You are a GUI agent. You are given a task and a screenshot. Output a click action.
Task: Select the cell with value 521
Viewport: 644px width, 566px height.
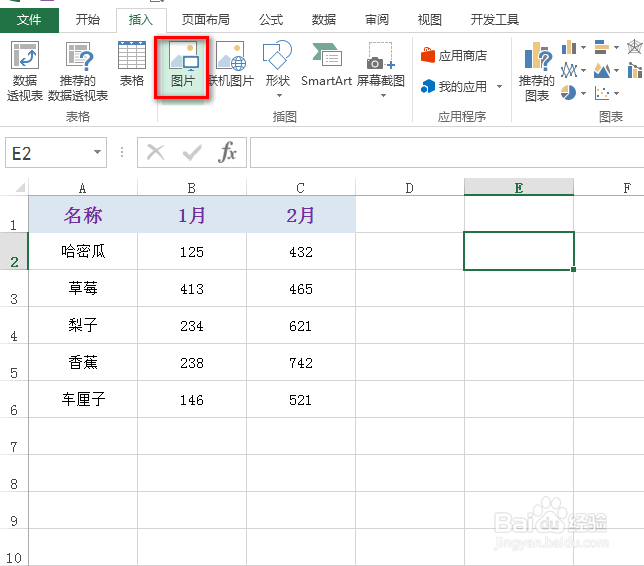pos(301,399)
